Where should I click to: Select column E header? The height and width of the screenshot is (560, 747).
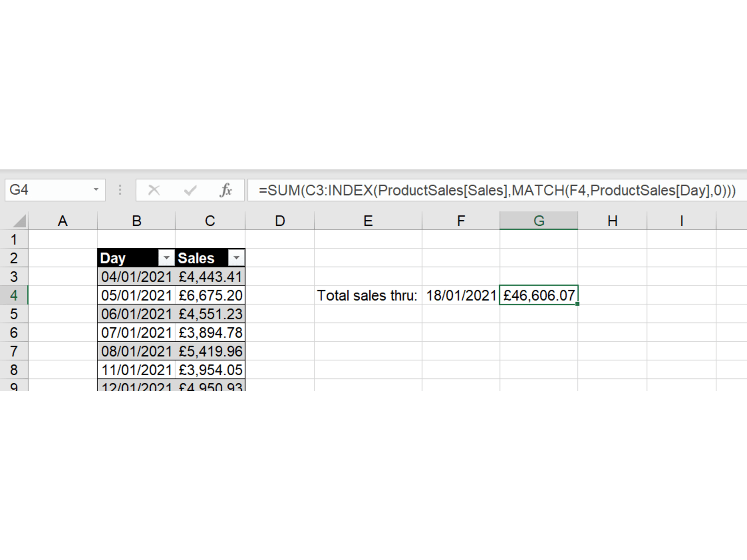coord(367,221)
